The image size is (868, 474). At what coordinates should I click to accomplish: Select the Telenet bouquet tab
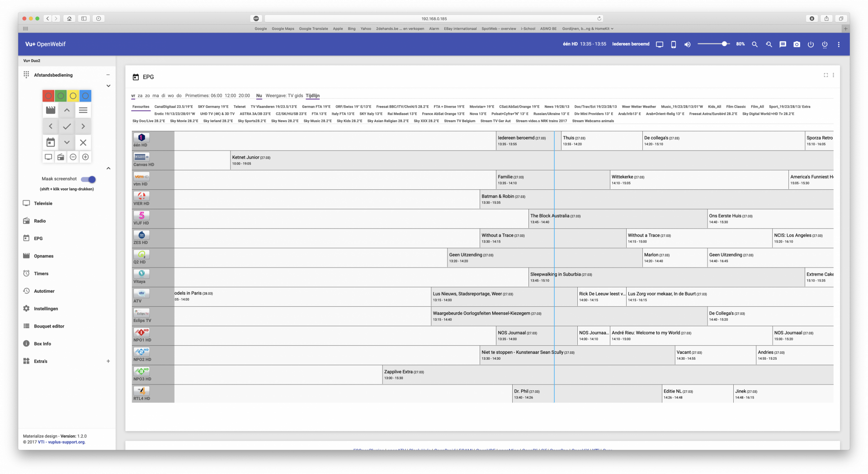tap(240, 107)
